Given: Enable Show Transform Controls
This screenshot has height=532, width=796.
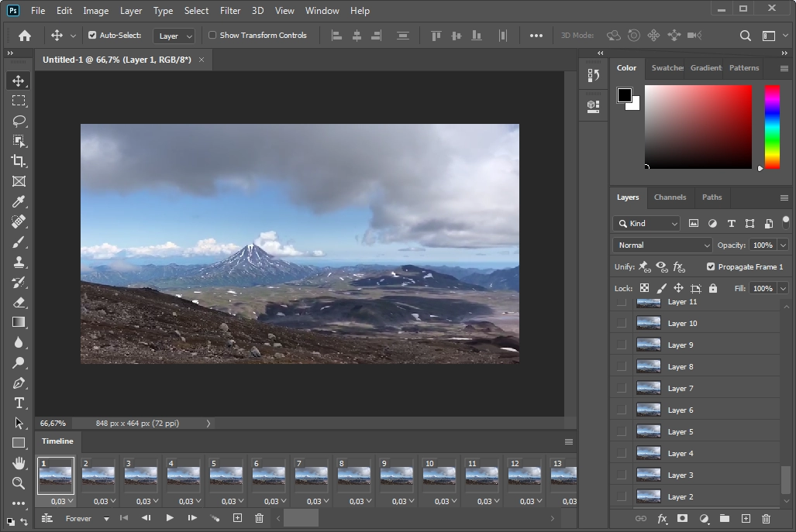Looking at the screenshot, I should click(x=211, y=35).
